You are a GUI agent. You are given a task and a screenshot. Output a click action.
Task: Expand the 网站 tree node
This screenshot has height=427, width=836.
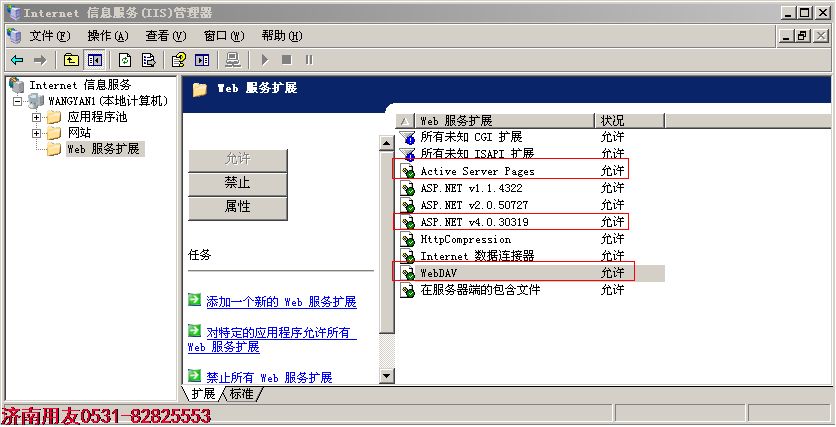click(36, 133)
